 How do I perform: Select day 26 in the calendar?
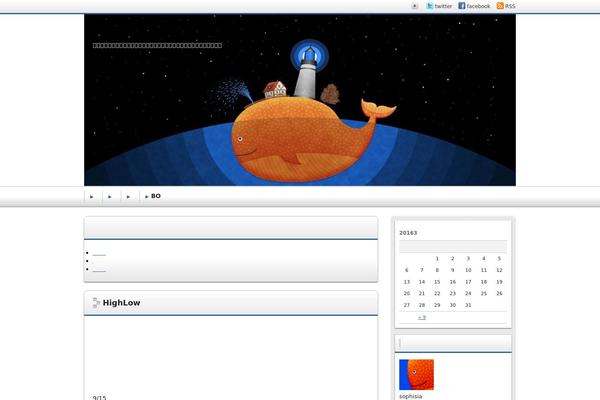point(499,293)
